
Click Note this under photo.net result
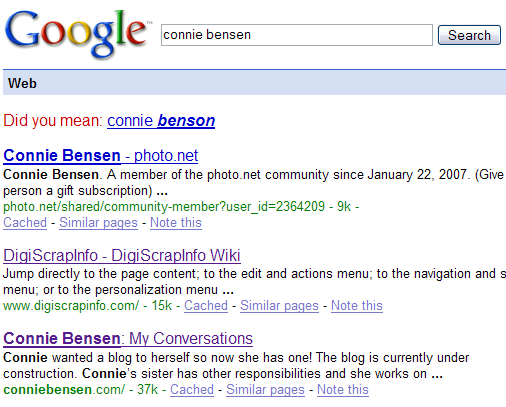(x=176, y=223)
